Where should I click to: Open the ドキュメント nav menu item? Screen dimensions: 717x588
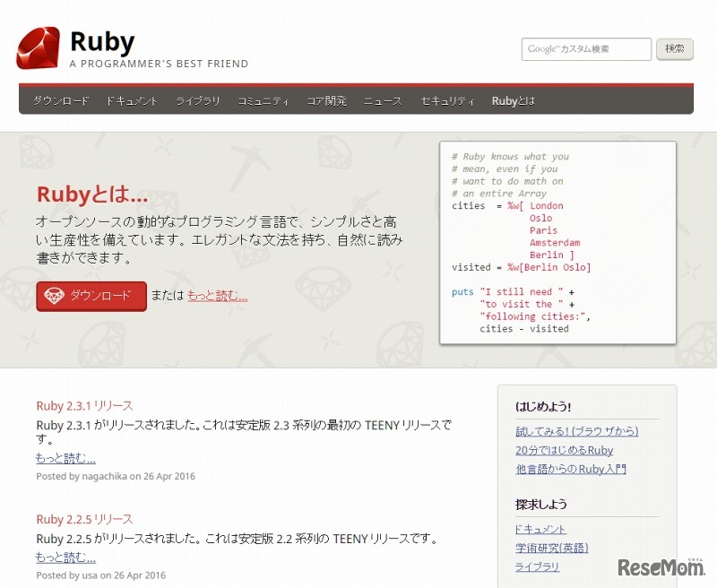[132, 101]
